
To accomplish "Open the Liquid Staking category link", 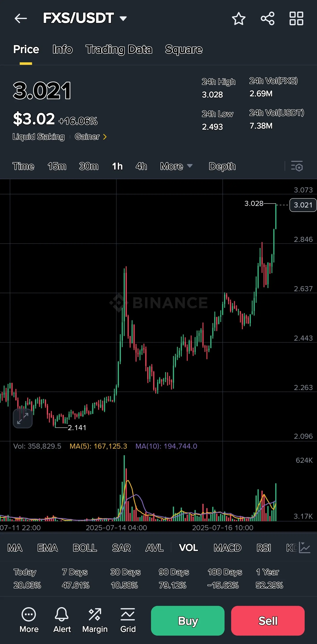I will [x=39, y=137].
